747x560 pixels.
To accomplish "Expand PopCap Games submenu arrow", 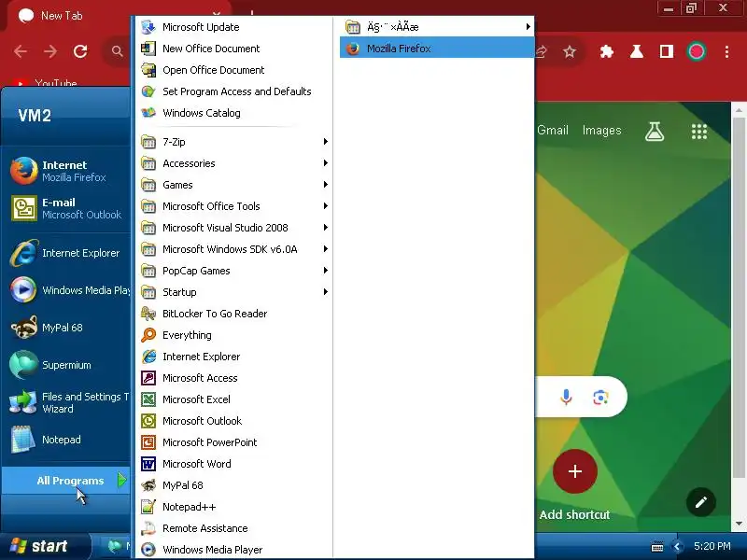I will point(325,270).
